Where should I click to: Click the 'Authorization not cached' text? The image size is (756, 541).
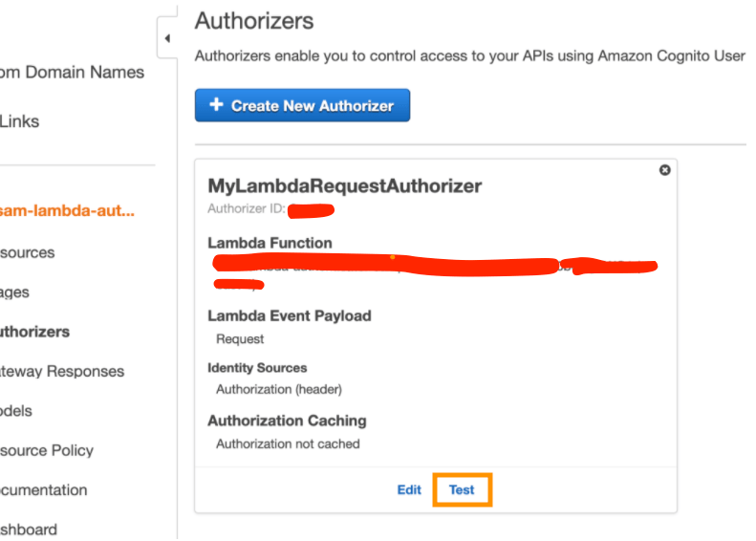point(288,444)
